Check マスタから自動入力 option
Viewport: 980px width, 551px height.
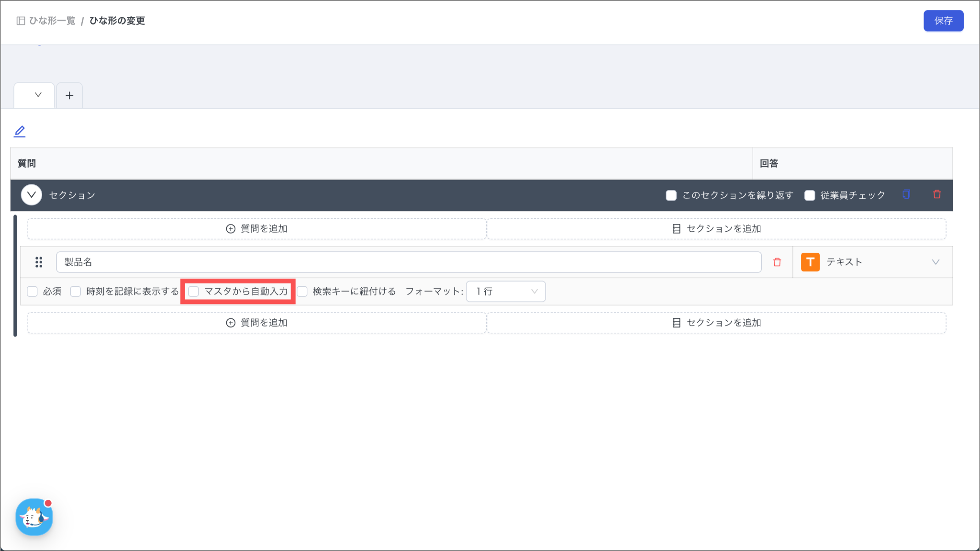(x=194, y=292)
